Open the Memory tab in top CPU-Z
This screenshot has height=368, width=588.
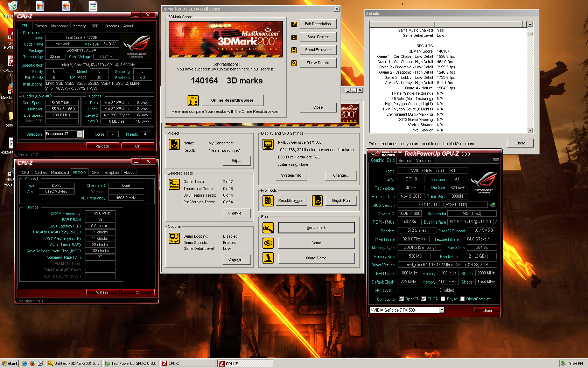tap(79, 26)
